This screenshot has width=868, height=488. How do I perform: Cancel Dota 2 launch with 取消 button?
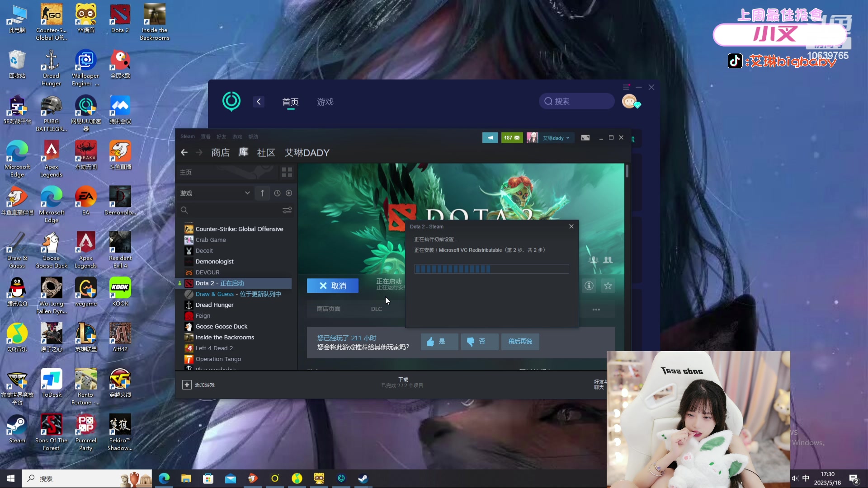[332, 286]
